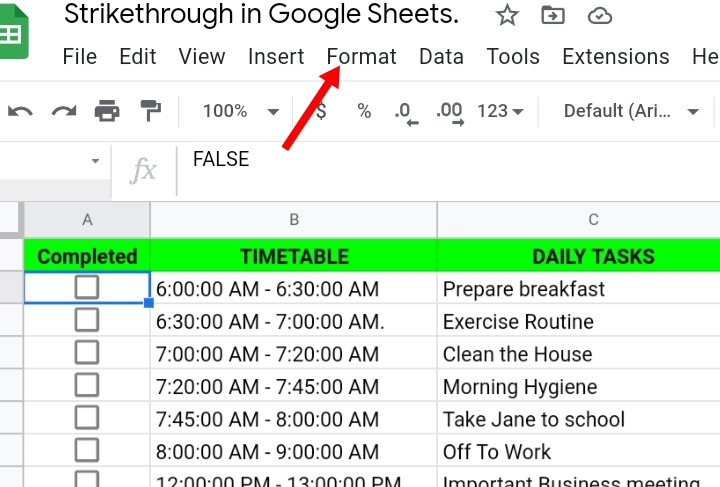Select the Prepare breakfast cell
Screen dimensions: 720x487
coord(579,288)
